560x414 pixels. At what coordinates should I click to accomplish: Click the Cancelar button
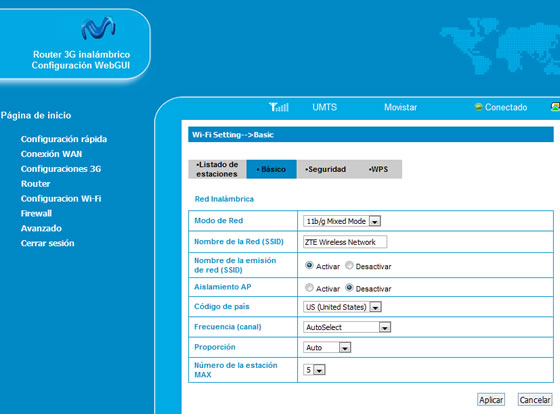(x=535, y=400)
